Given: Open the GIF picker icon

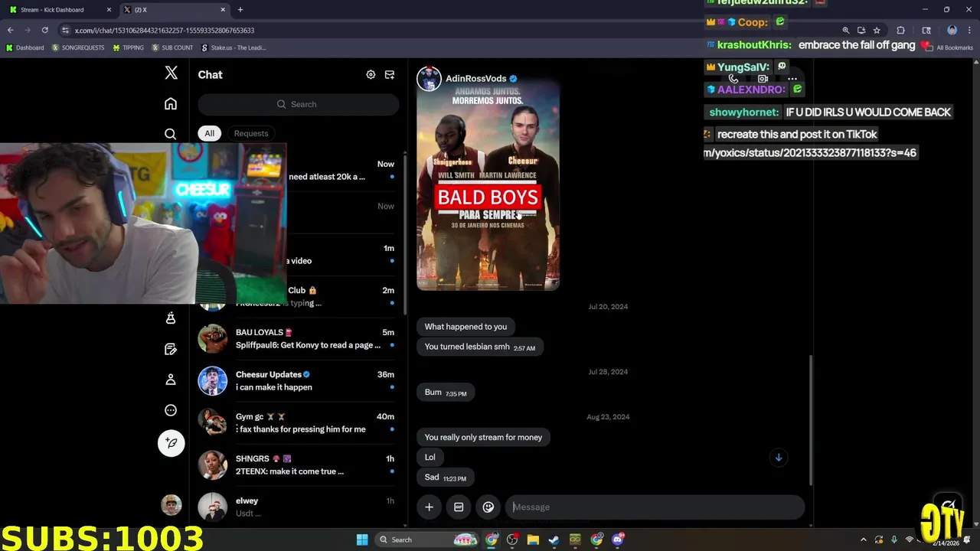Looking at the screenshot, I should tap(459, 507).
